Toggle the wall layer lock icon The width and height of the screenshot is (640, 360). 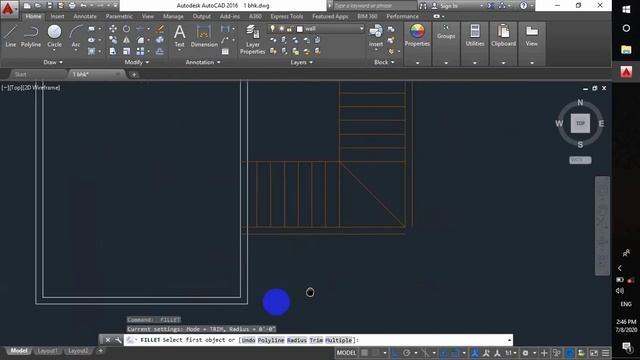(289, 29)
